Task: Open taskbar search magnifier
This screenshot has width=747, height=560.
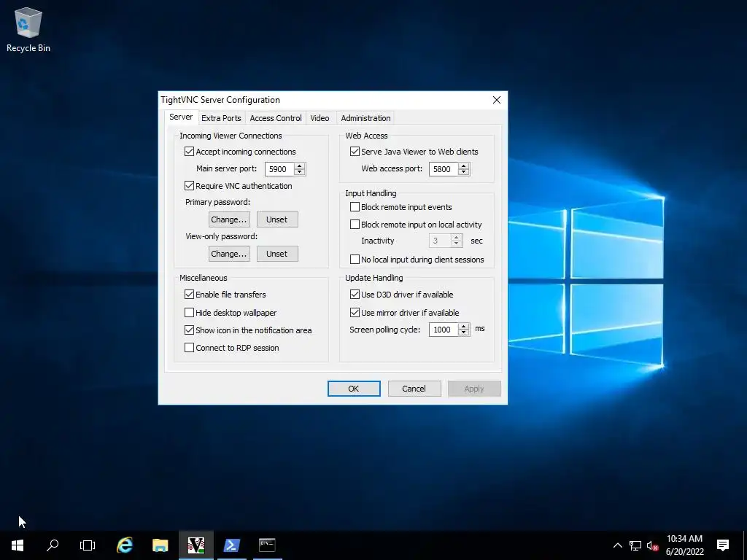Action: click(x=53, y=545)
